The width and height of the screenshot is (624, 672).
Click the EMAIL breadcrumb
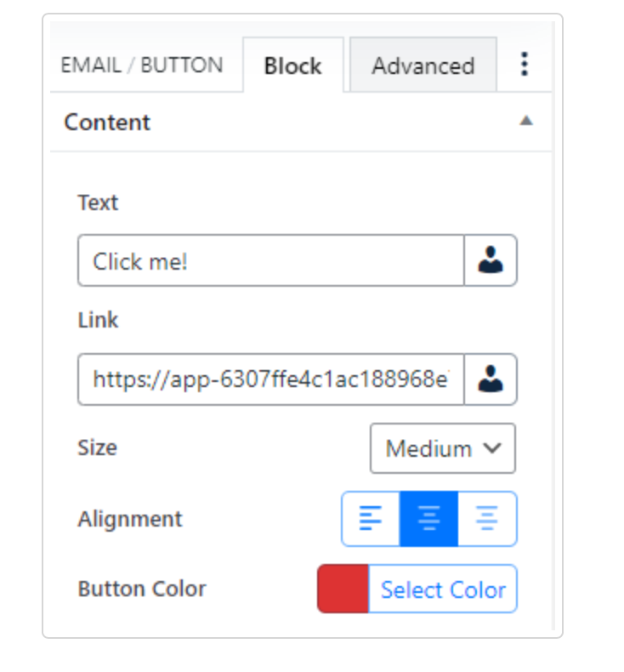(89, 65)
